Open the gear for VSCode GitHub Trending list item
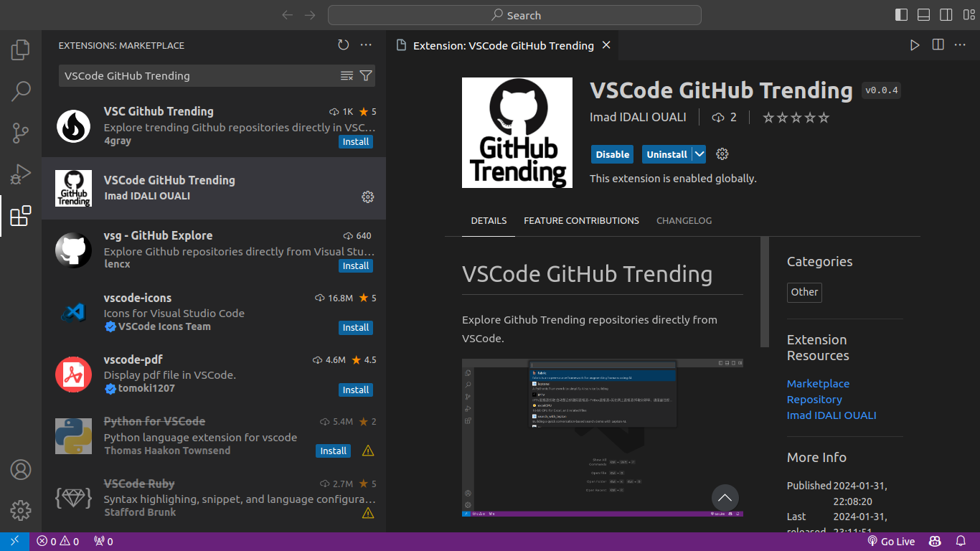The image size is (980, 551). pyautogui.click(x=368, y=197)
